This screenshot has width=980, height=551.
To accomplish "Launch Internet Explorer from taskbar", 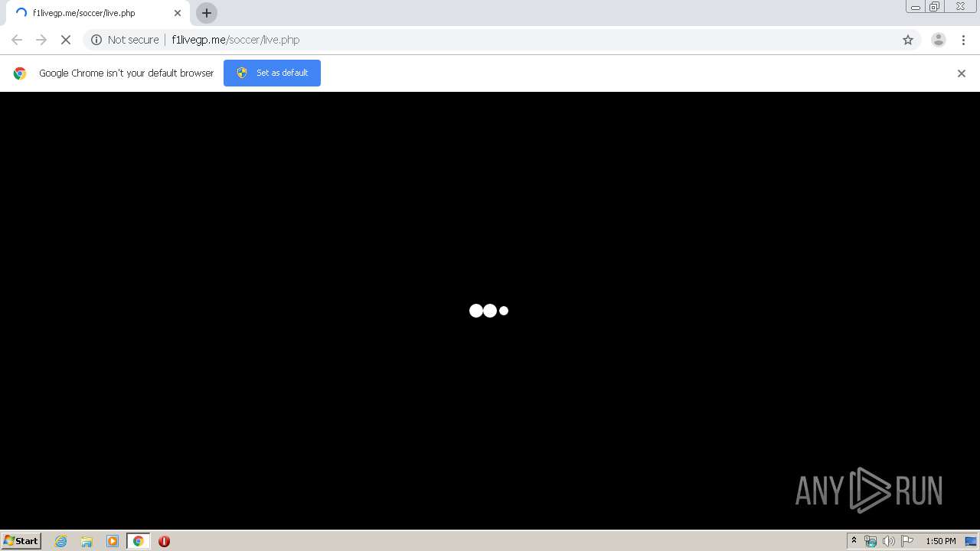I will coord(61,541).
